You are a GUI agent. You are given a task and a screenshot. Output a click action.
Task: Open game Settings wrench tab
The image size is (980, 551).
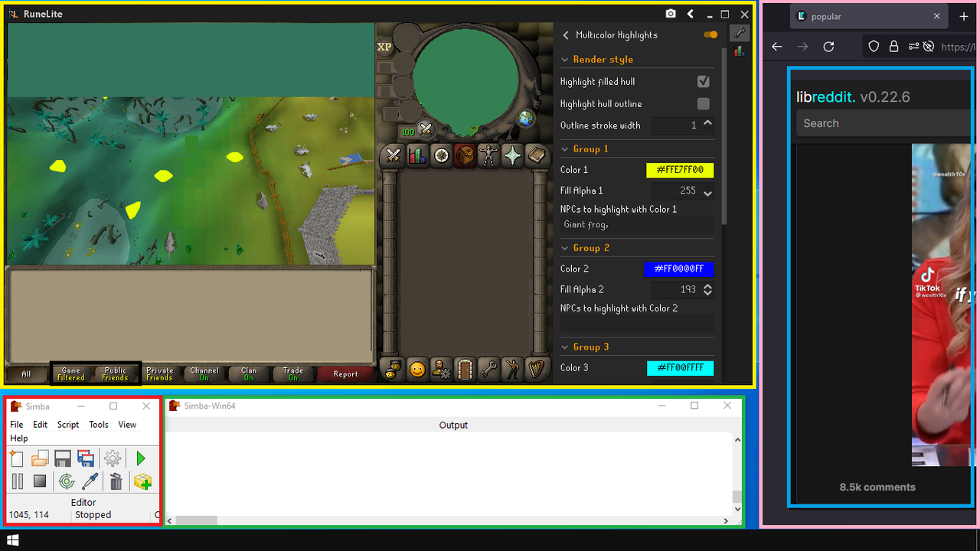point(488,370)
